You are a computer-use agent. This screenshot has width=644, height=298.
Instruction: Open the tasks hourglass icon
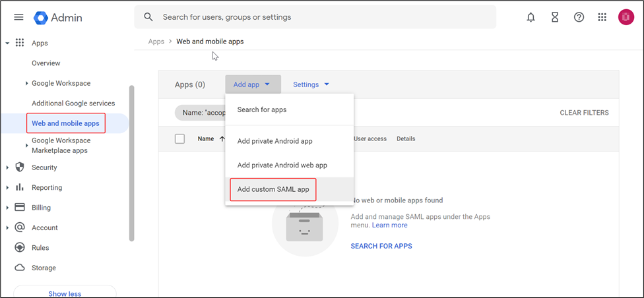tap(555, 17)
